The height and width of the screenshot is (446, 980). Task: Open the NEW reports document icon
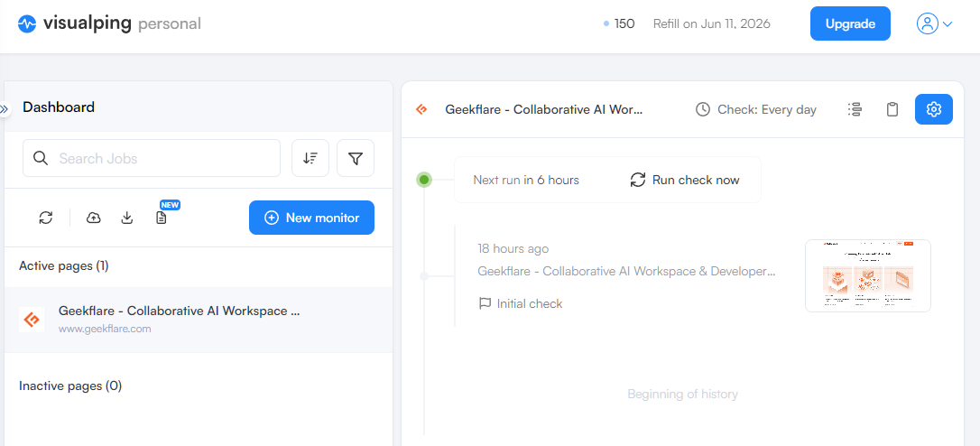click(162, 218)
